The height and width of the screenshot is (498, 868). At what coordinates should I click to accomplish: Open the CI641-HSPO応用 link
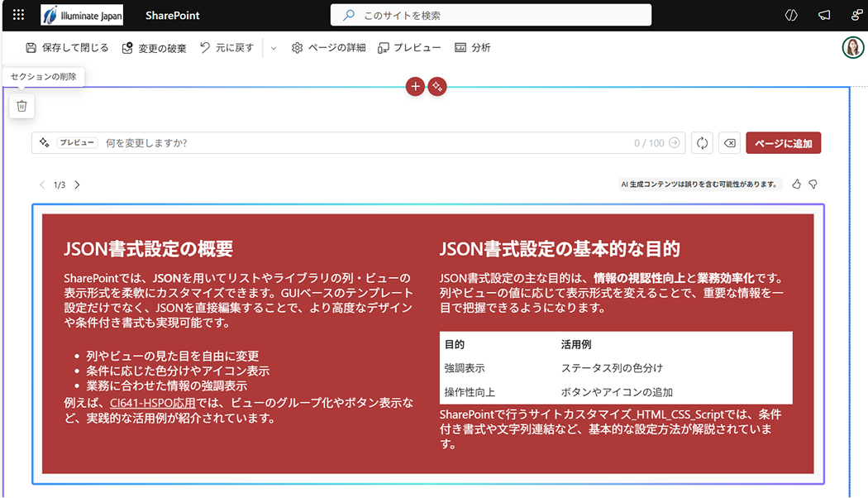[153, 403]
